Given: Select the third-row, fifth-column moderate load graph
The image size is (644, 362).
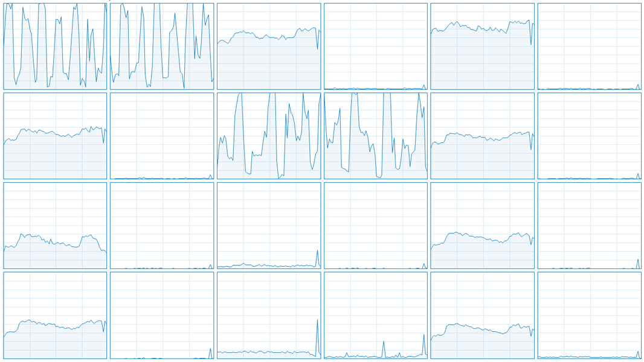Looking at the screenshot, I should pos(482,226).
